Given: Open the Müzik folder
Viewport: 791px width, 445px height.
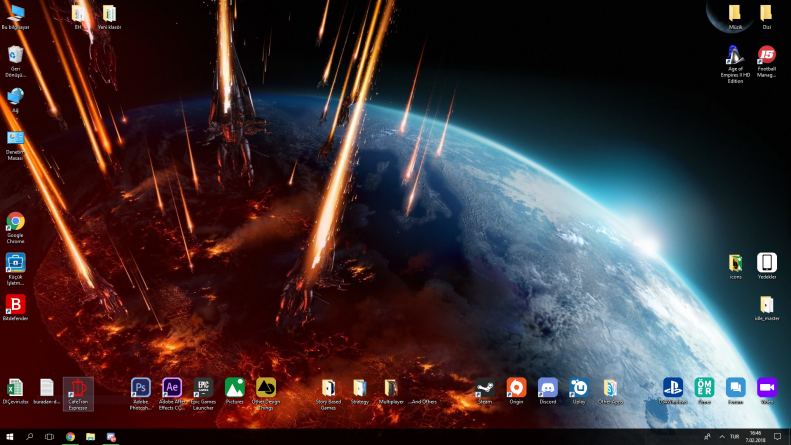Looking at the screenshot, I should (735, 17).
